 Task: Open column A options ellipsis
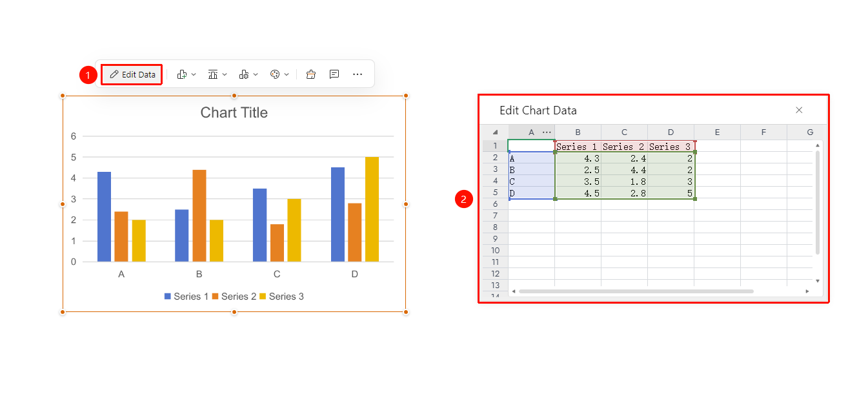[547, 132]
